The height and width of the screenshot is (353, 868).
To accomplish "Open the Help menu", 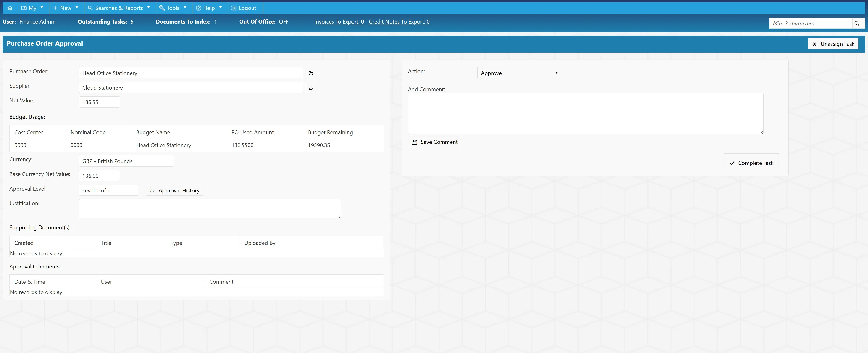I will click(x=209, y=8).
